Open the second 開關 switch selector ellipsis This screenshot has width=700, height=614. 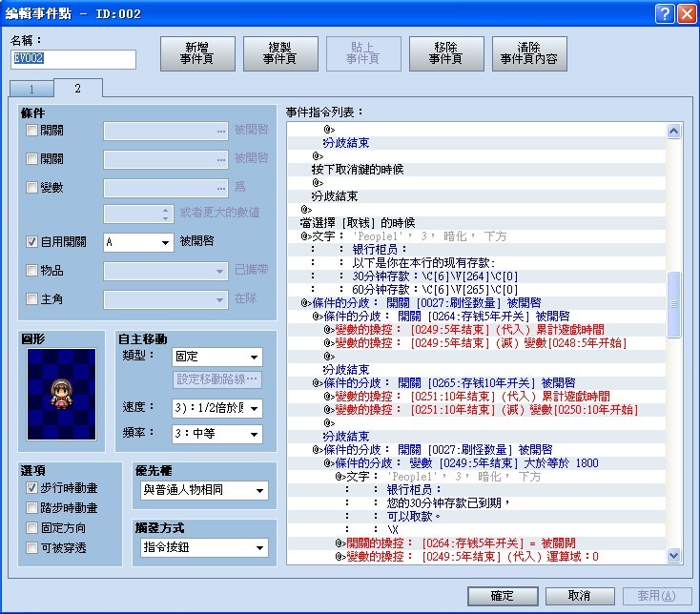[x=221, y=160]
